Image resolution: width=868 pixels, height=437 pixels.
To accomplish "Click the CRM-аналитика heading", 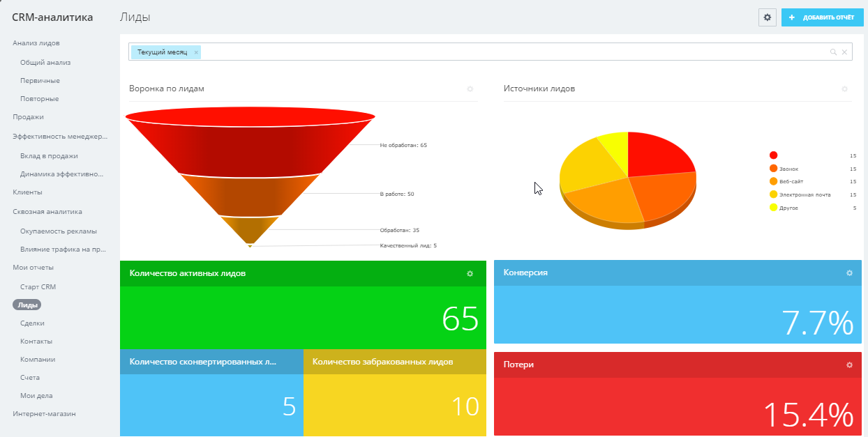I will 52,17.
